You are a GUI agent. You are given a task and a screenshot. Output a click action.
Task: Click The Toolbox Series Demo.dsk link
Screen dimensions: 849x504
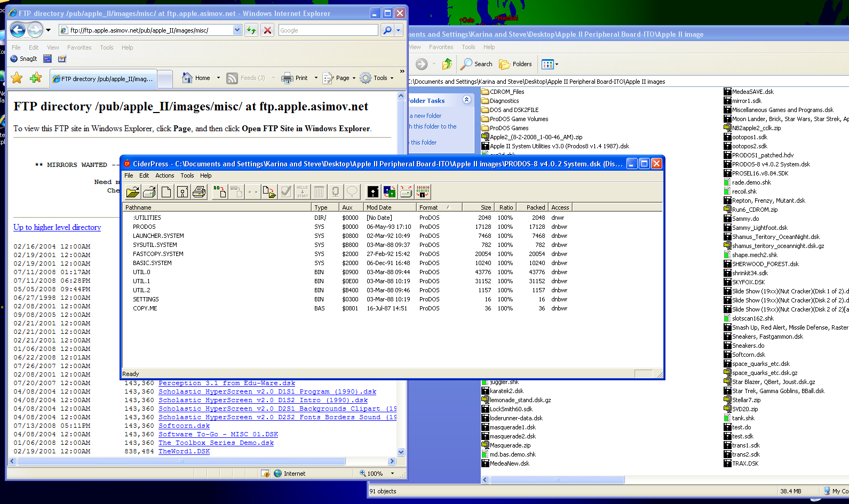tap(216, 443)
